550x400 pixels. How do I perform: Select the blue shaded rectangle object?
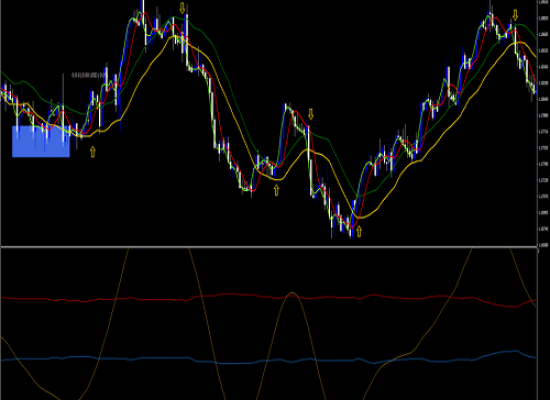41,141
